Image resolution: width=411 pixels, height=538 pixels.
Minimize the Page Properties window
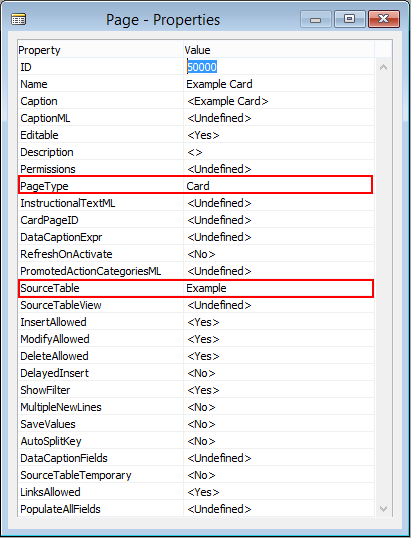pyautogui.click(x=315, y=19)
